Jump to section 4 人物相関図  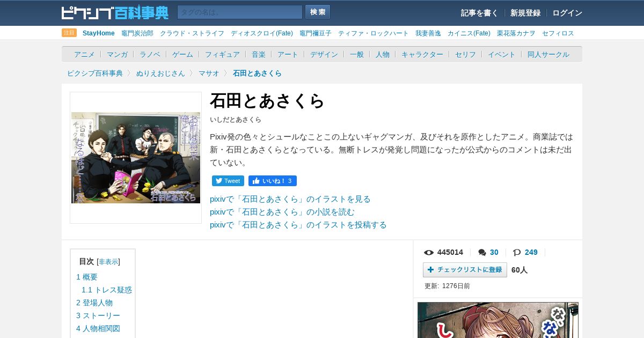98,328
